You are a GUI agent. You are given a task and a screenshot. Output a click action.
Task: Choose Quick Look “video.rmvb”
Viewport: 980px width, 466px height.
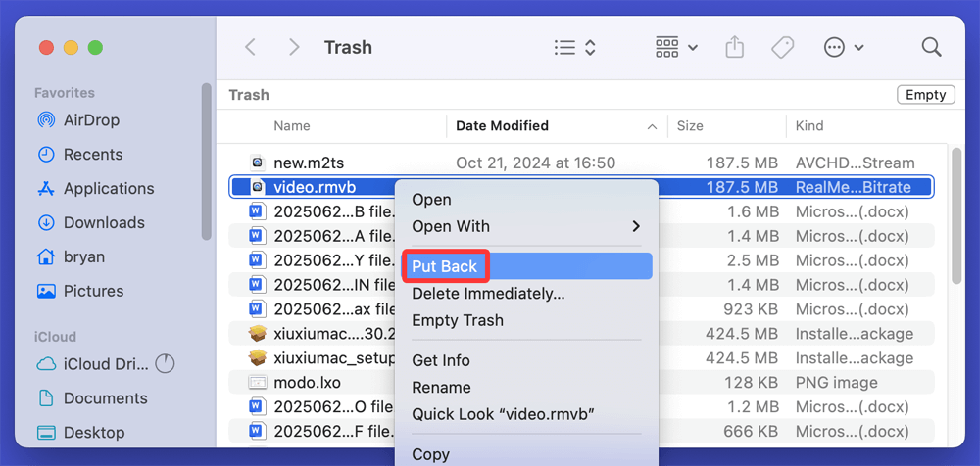pyautogui.click(x=526, y=414)
